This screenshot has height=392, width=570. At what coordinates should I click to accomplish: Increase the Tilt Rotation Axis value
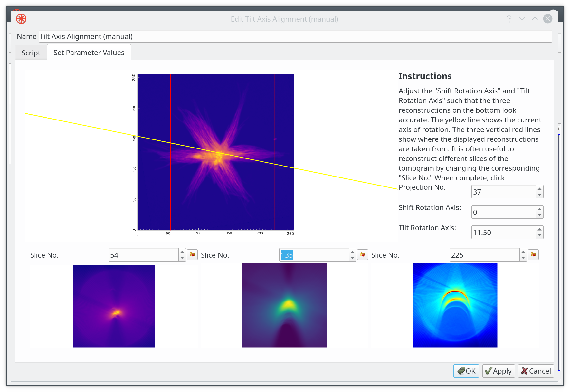[539, 229]
